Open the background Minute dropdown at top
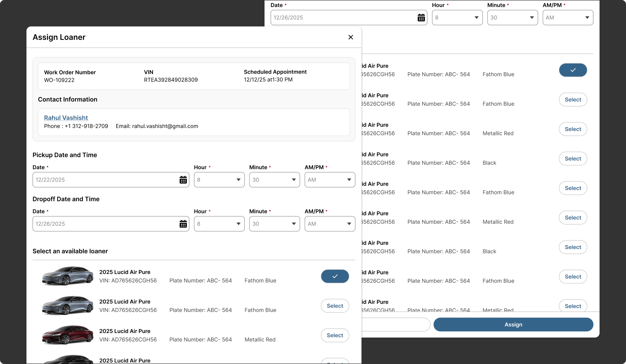 pyautogui.click(x=512, y=18)
